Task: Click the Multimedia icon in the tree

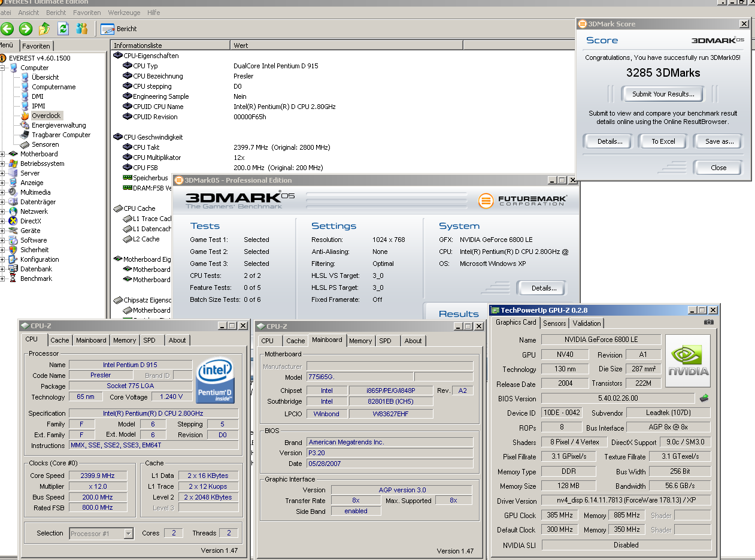Action: (x=14, y=192)
